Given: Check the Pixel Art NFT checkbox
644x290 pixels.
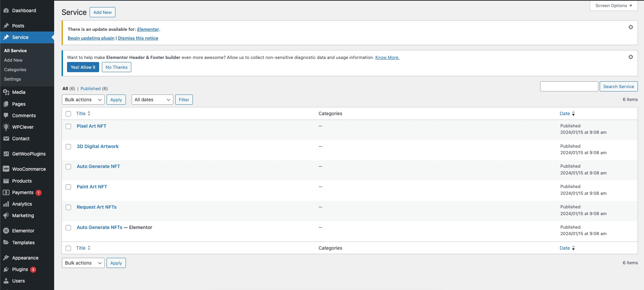Looking at the screenshot, I should click(x=68, y=126).
